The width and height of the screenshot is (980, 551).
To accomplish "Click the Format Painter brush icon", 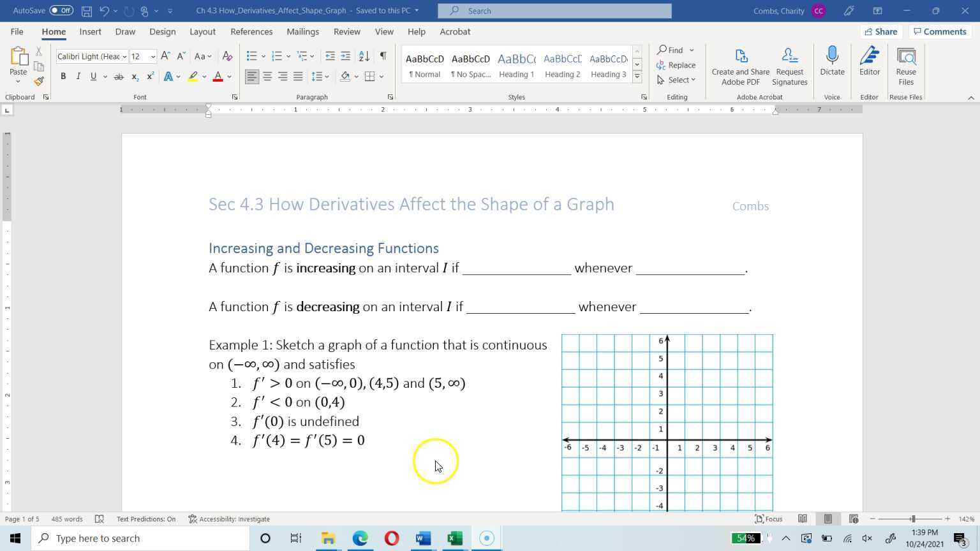I will point(39,81).
